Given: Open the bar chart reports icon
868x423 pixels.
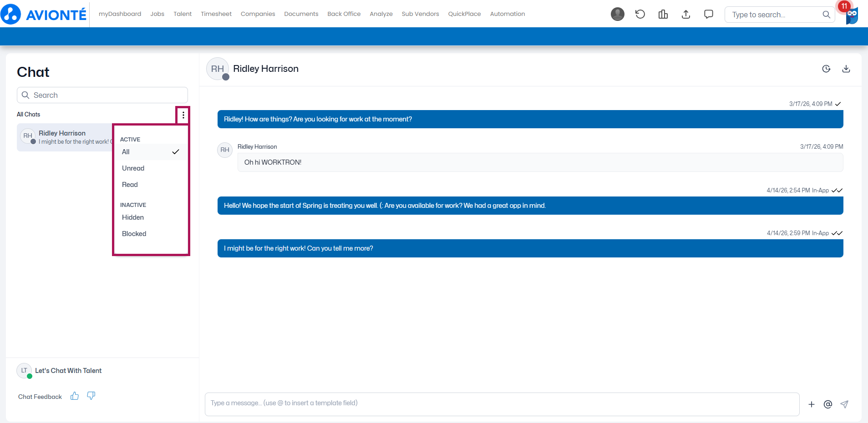Looking at the screenshot, I should [663, 14].
